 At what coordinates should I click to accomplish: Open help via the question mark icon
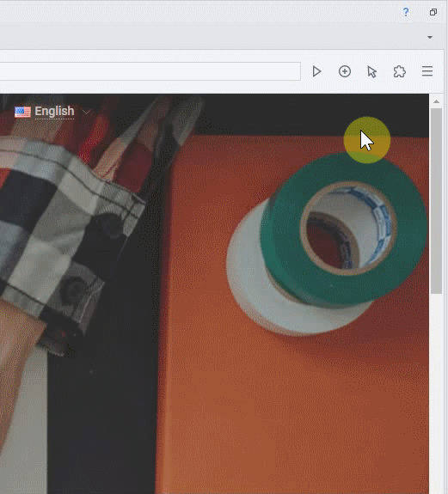pos(406,12)
